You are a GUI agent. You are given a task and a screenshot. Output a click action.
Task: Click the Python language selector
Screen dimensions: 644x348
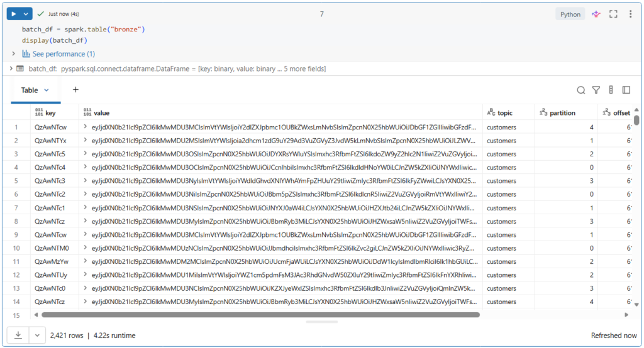(x=570, y=14)
